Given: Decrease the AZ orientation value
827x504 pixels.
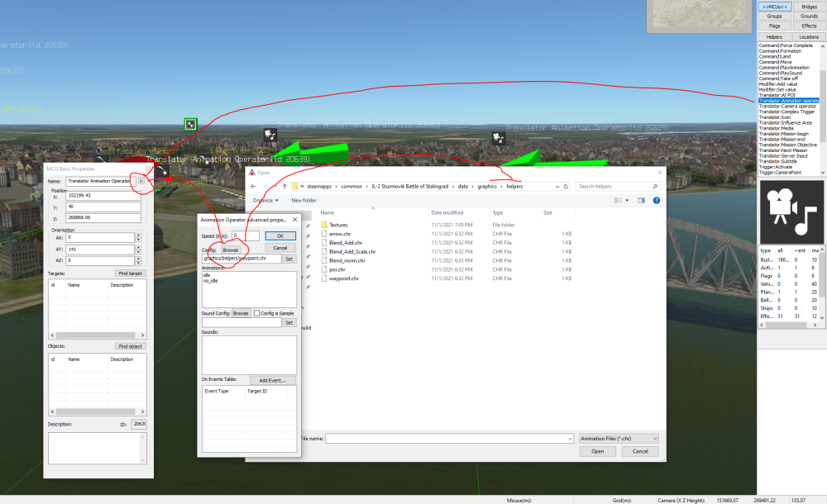Looking at the screenshot, I should tap(138, 263).
